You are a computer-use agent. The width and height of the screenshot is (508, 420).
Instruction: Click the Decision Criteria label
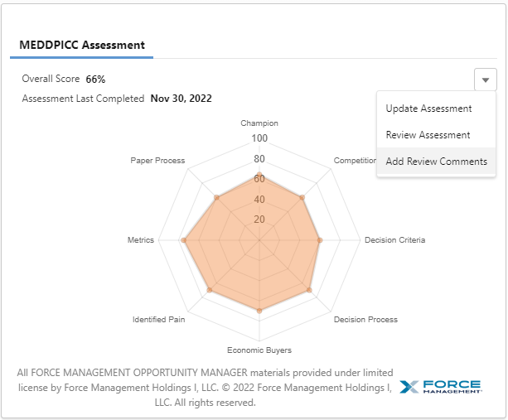[394, 240]
